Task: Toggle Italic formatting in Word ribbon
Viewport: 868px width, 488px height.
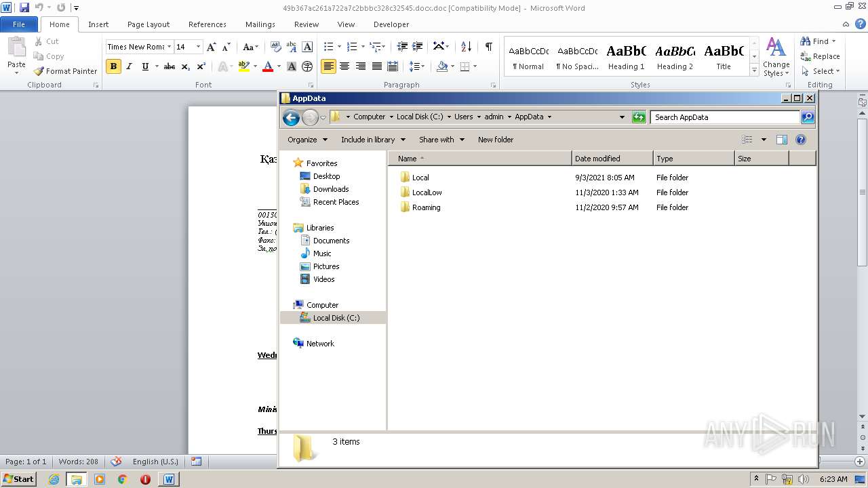Action: [130, 66]
